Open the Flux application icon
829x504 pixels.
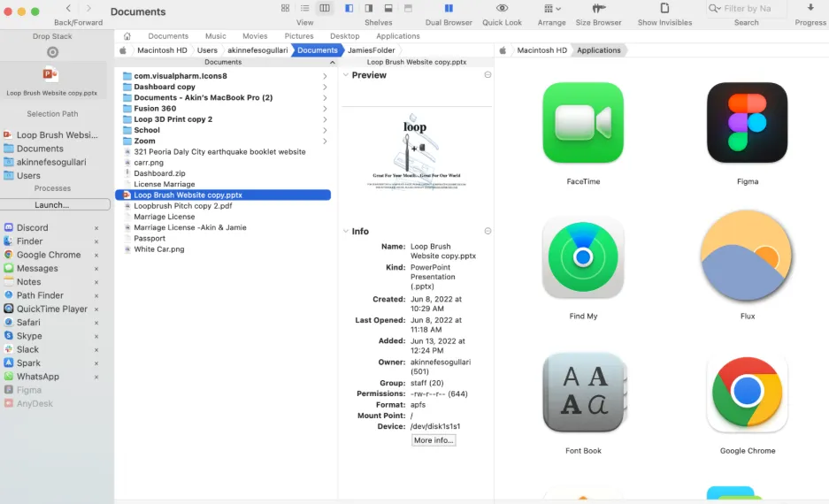click(x=747, y=256)
